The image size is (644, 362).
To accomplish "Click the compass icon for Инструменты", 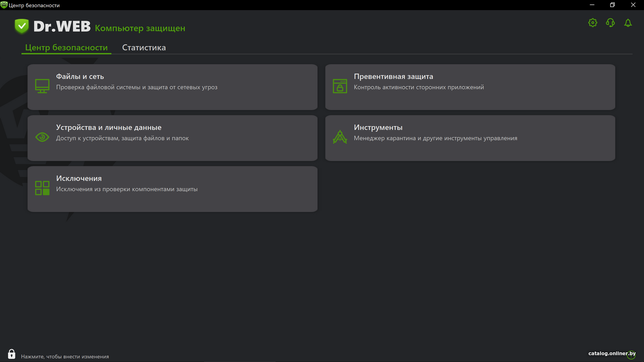I will coord(340,137).
